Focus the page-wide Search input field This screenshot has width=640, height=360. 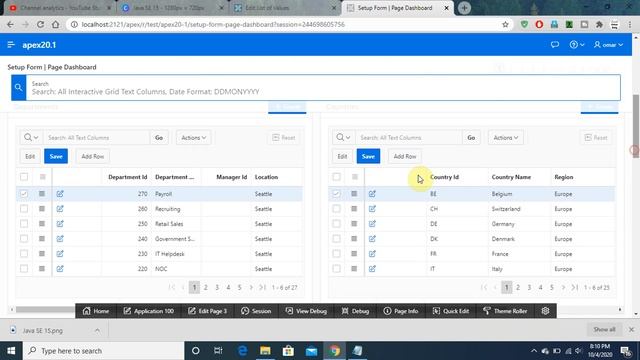[323, 87]
